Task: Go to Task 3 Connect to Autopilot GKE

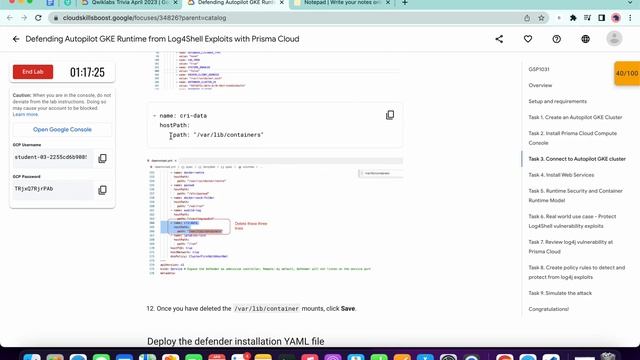Action: (577, 159)
